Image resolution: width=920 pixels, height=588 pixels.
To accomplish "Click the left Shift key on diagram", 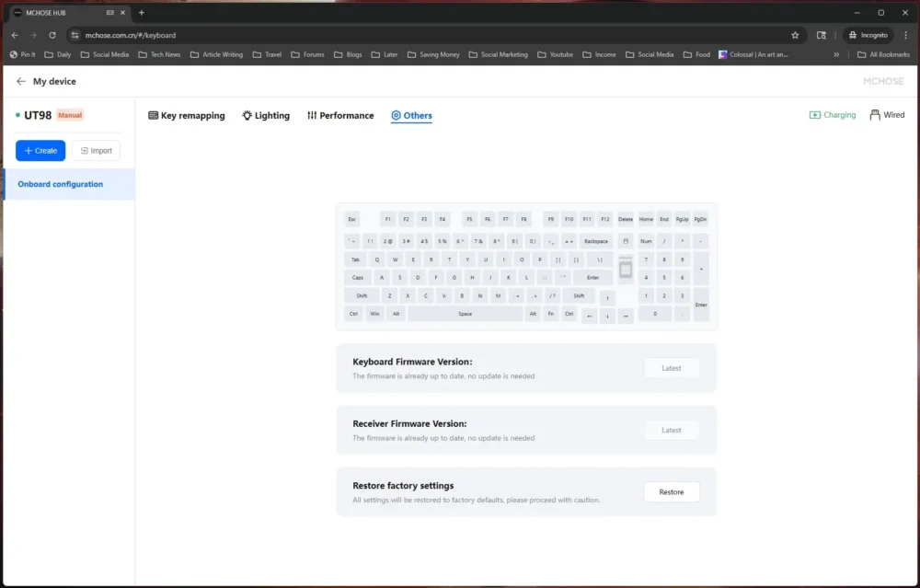I will point(362,295).
